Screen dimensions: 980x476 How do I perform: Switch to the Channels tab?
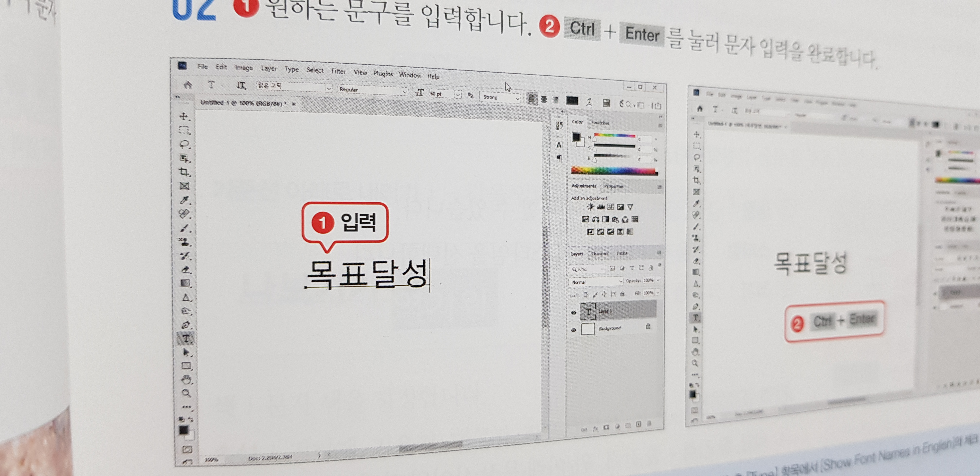tap(600, 253)
